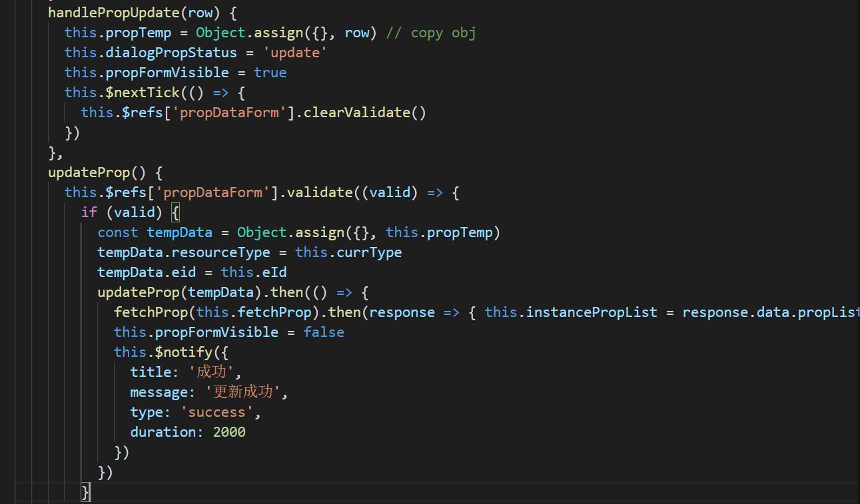The width and height of the screenshot is (860, 504).
Task: Click the validate call on propDataForm
Action: [320, 192]
